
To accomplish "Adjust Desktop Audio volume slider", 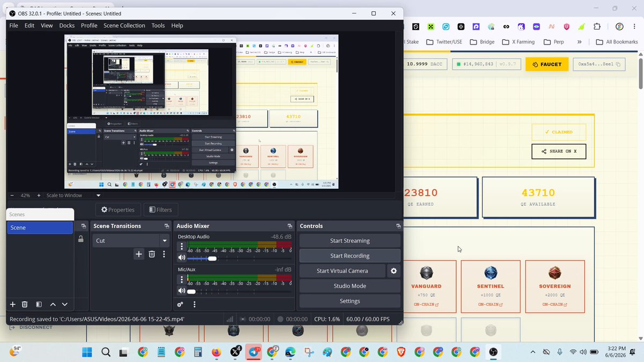I will pyautogui.click(x=213, y=258).
